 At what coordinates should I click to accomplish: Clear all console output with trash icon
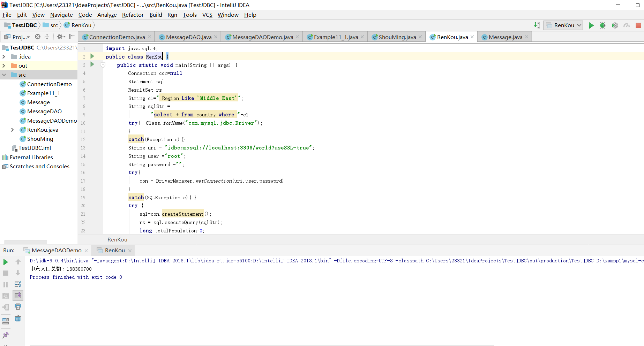(x=18, y=318)
